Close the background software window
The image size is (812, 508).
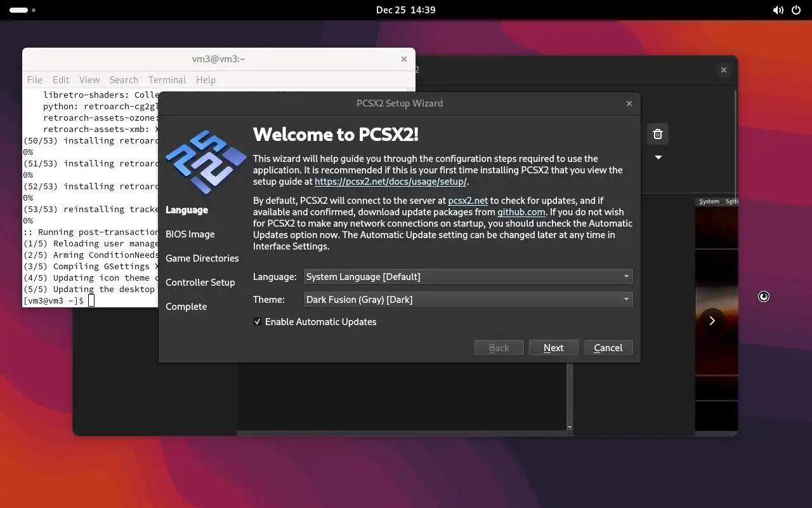pos(723,70)
